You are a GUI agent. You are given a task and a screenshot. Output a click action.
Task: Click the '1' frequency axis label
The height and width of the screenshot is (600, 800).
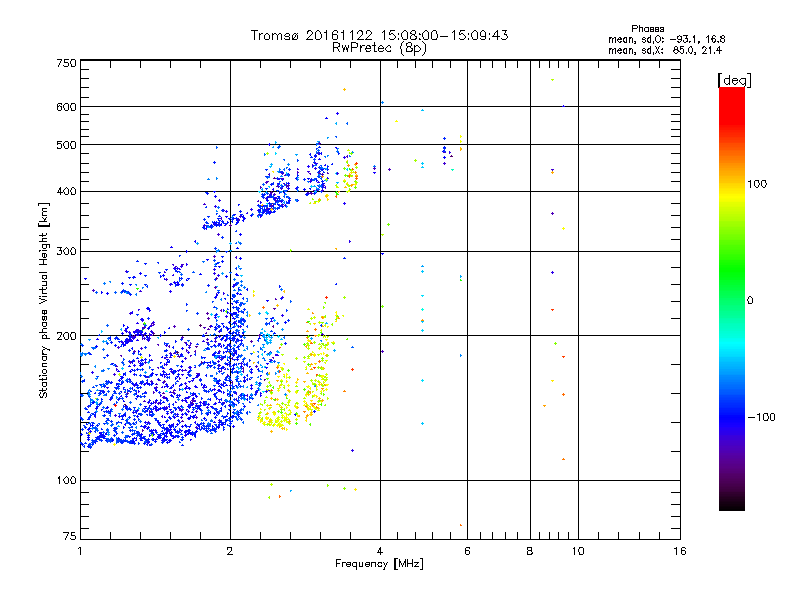[x=80, y=551]
